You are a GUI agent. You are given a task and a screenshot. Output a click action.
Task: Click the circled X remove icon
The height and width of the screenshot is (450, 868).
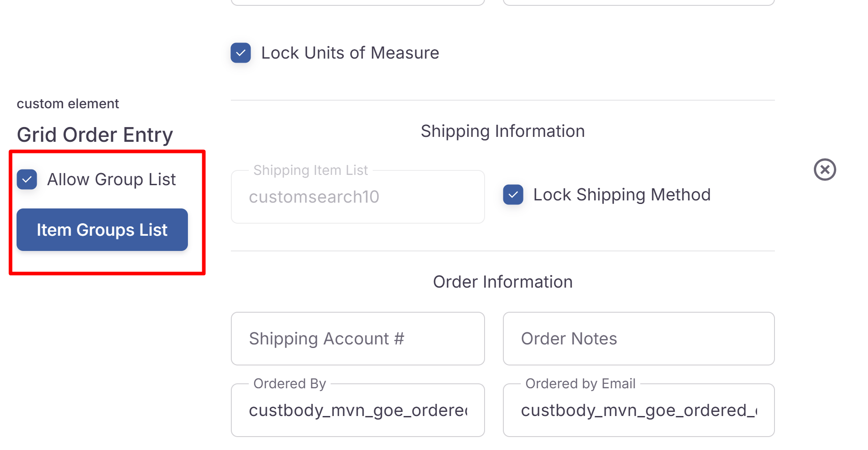pyautogui.click(x=825, y=170)
